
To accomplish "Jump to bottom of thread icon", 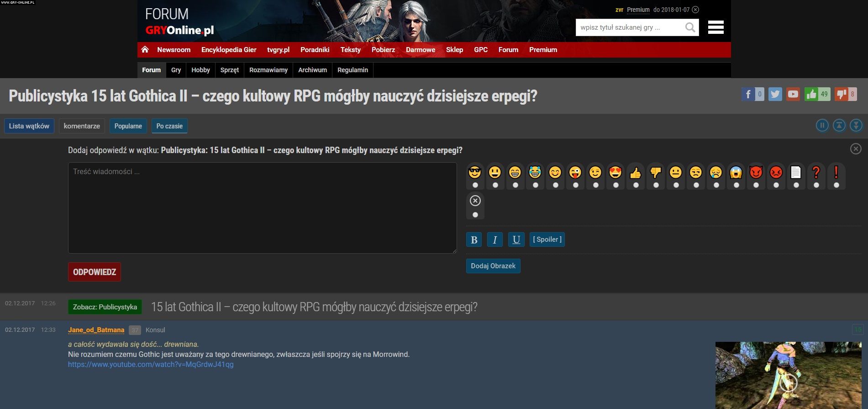I will pyautogui.click(x=856, y=125).
